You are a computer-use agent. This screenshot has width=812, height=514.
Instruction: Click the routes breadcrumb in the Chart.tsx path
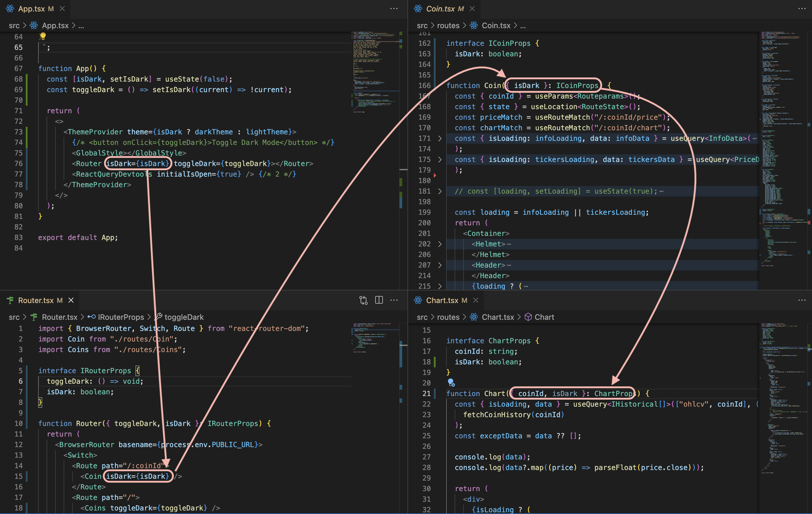click(x=448, y=317)
